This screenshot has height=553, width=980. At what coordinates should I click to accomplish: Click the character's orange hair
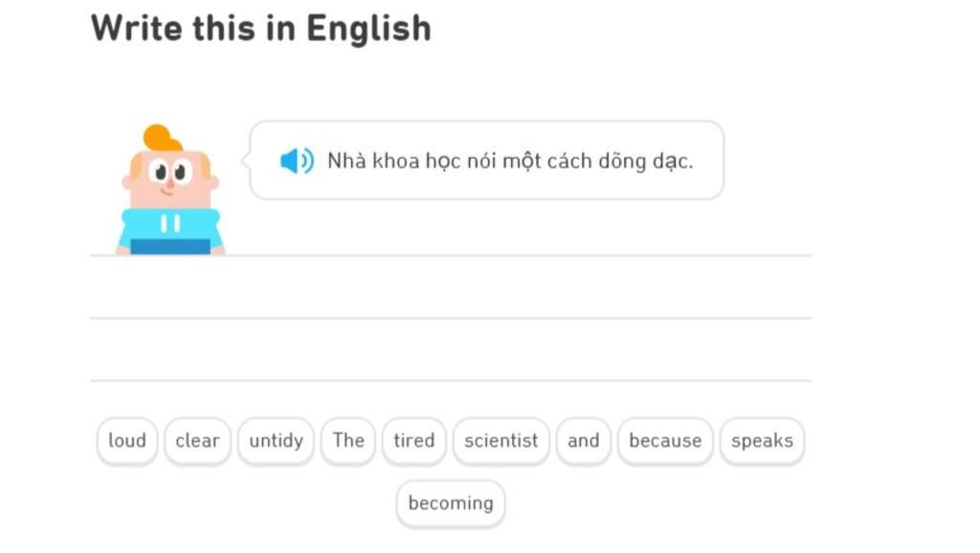(161, 139)
